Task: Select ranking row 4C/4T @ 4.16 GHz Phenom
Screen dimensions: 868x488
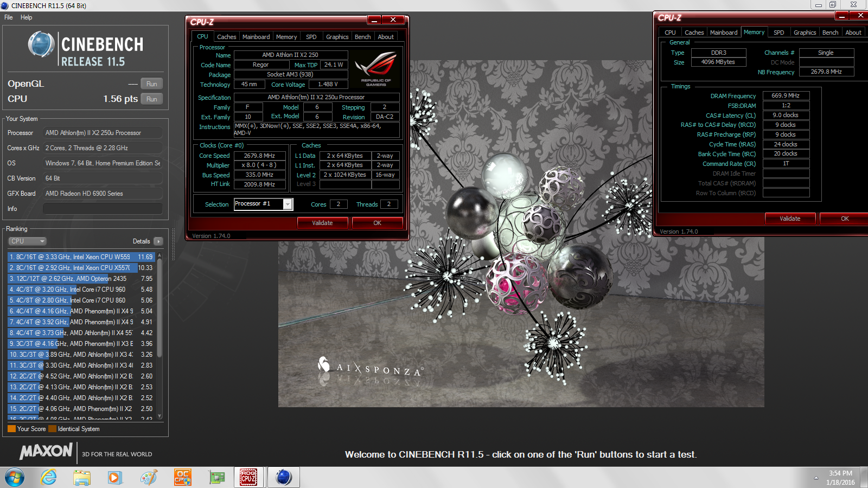Action: point(81,311)
